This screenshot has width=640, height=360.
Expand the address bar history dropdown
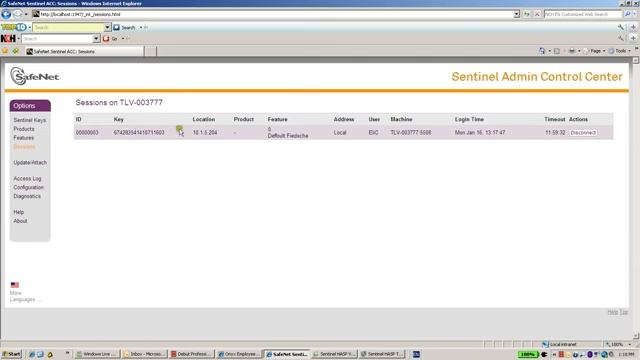point(516,14)
